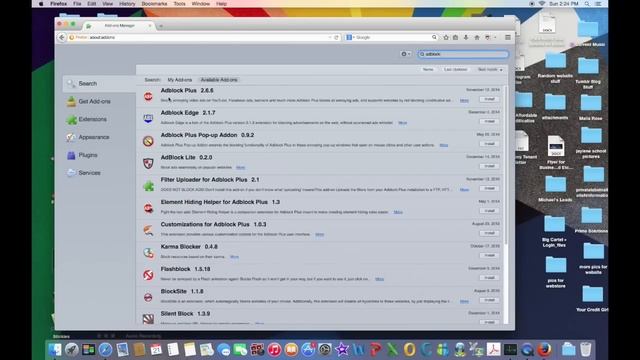The height and width of the screenshot is (360, 640).
Task: Bookmark this page with the star icon
Action: [x=446, y=38]
